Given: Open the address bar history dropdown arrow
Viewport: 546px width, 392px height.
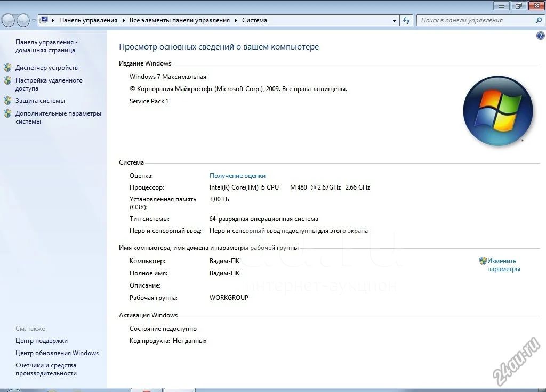Looking at the screenshot, I should point(394,21).
